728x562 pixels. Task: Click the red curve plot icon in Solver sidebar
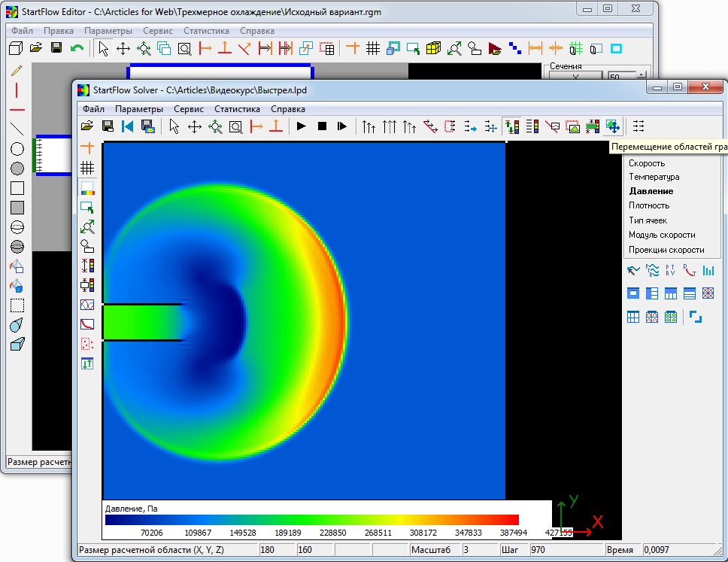click(x=87, y=324)
